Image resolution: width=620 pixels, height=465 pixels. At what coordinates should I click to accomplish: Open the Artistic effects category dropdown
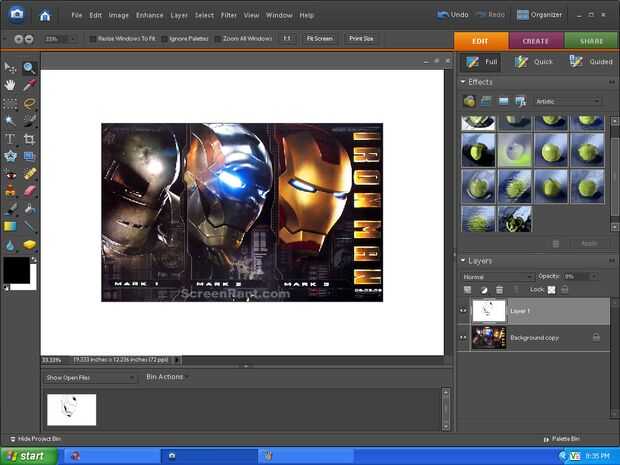click(567, 101)
